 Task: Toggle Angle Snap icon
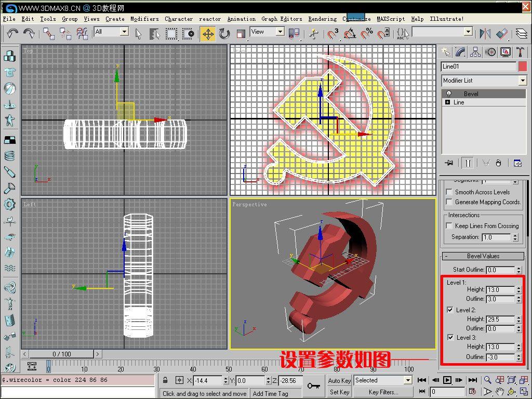point(350,34)
